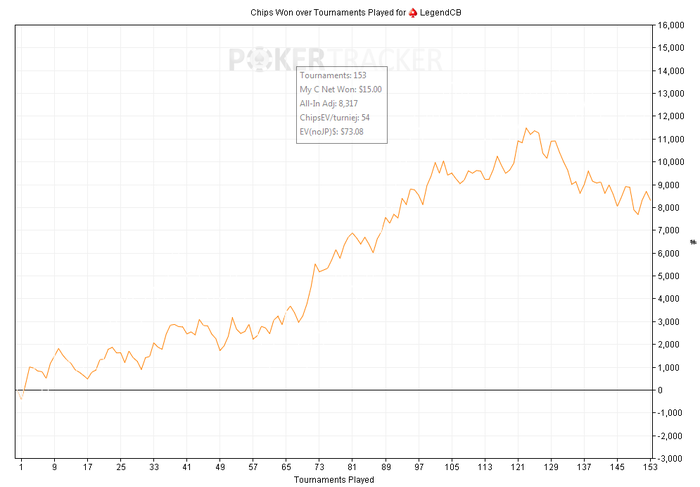Click x-axis tick label 145
Screen dimensions: 700x487
click(617, 467)
